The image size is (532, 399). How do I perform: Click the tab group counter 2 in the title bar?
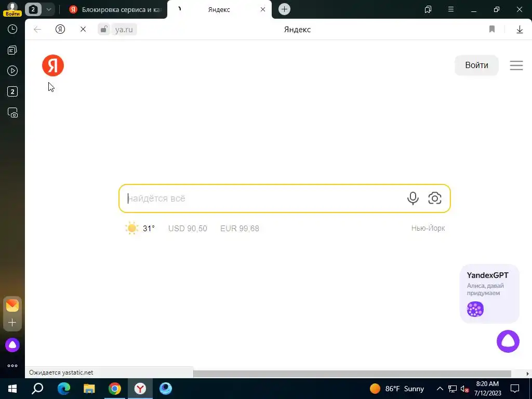tap(33, 9)
